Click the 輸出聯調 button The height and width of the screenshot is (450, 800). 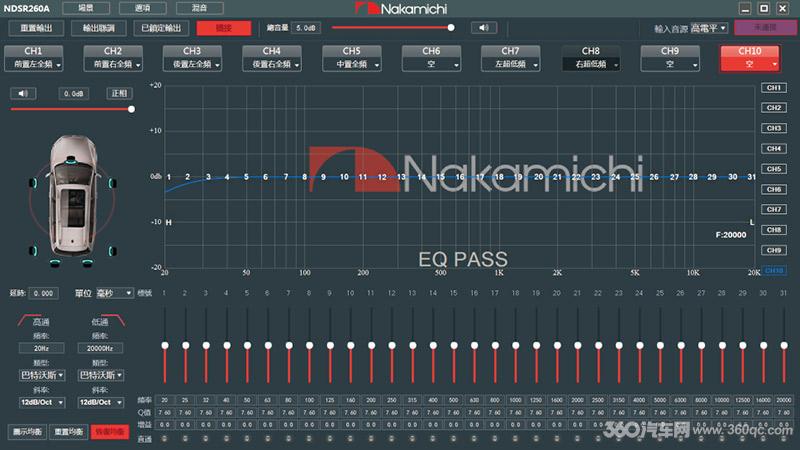pyautogui.click(x=99, y=28)
